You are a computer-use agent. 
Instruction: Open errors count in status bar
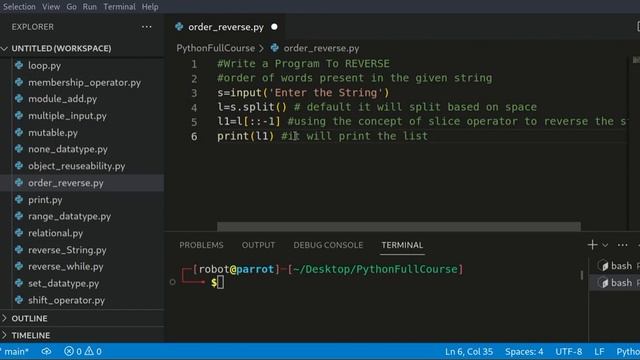73,351
